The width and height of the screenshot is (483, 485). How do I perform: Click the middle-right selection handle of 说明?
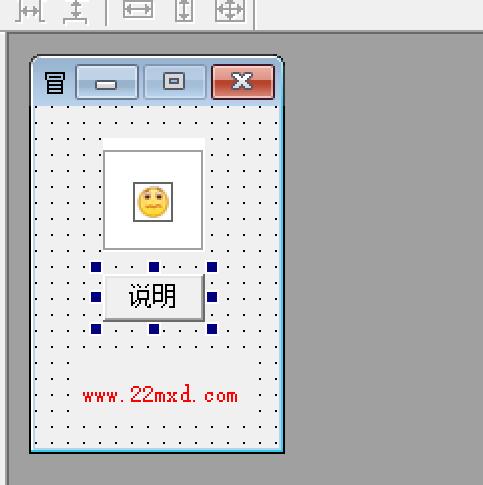click(x=212, y=297)
